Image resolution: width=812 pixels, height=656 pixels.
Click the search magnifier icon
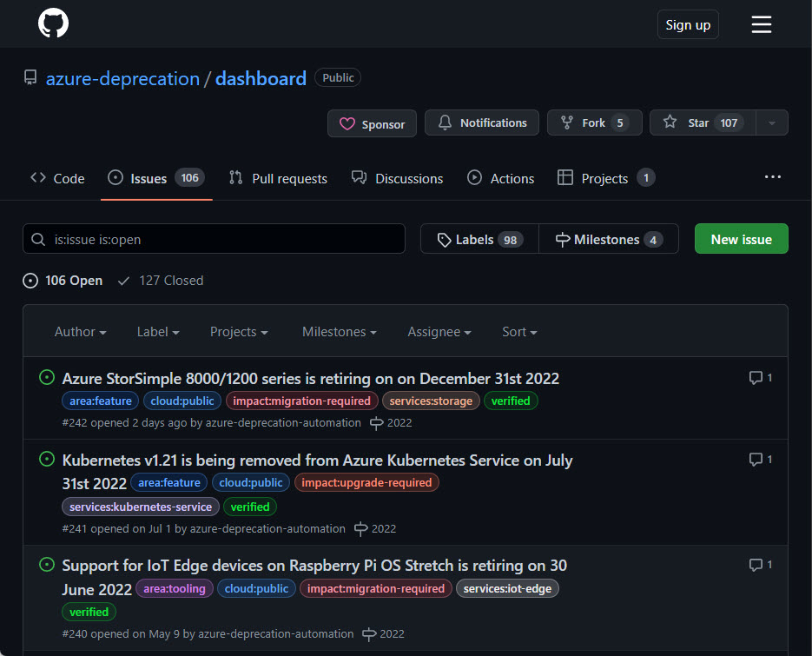pos(38,240)
